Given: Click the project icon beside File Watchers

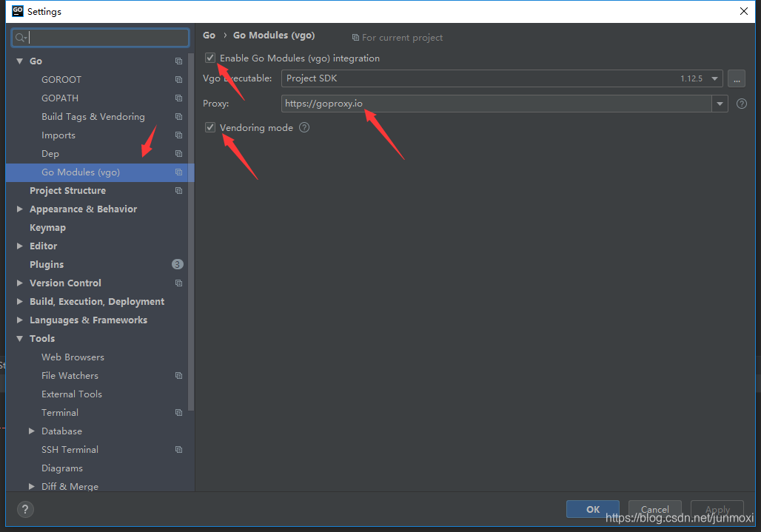Looking at the screenshot, I should pos(178,375).
